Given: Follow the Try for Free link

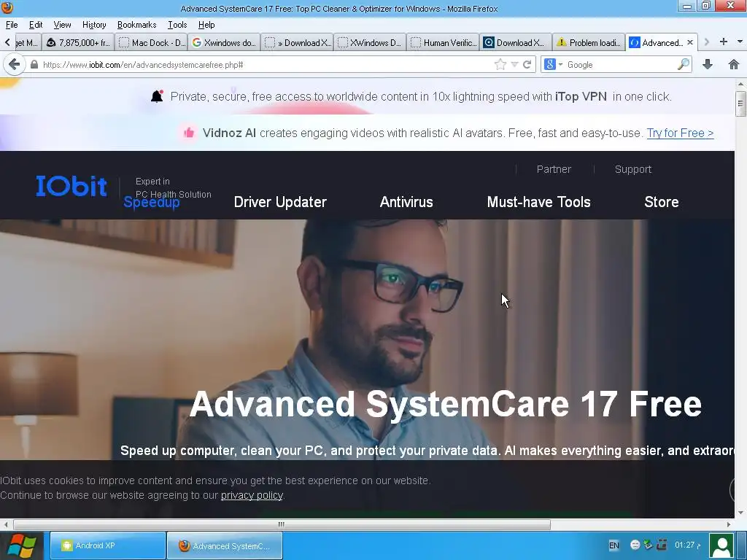Looking at the screenshot, I should tap(680, 133).
